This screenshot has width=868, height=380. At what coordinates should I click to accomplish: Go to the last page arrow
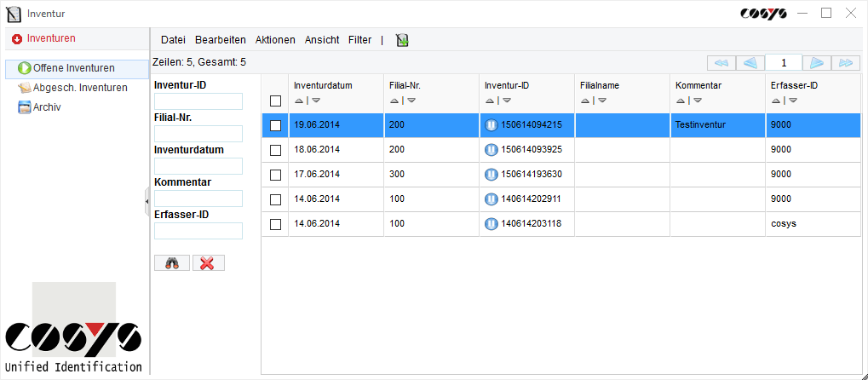point(845,62)
